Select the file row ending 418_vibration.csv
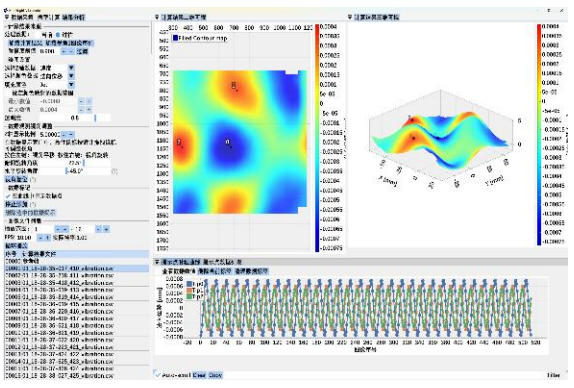The image size is (574, 388). click(x=77, y=326)
